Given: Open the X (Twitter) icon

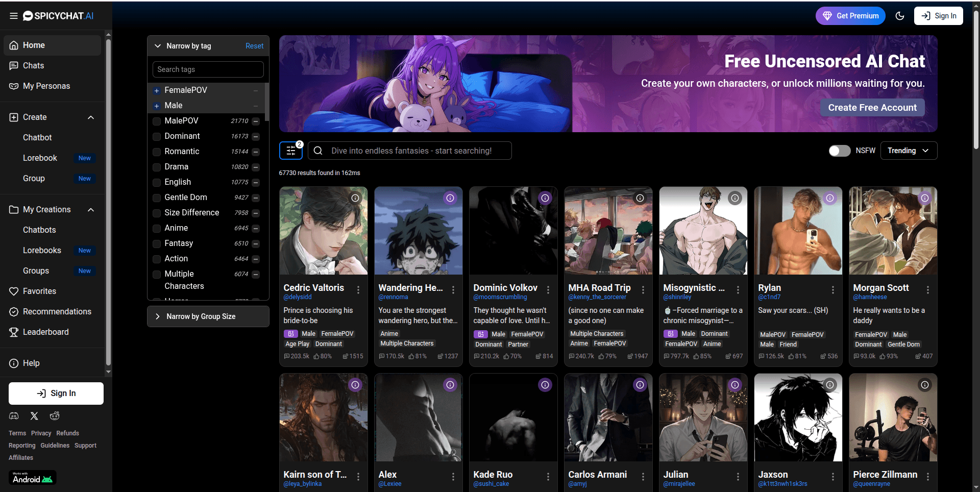Looking at the screenshot, I should (34, 416).
